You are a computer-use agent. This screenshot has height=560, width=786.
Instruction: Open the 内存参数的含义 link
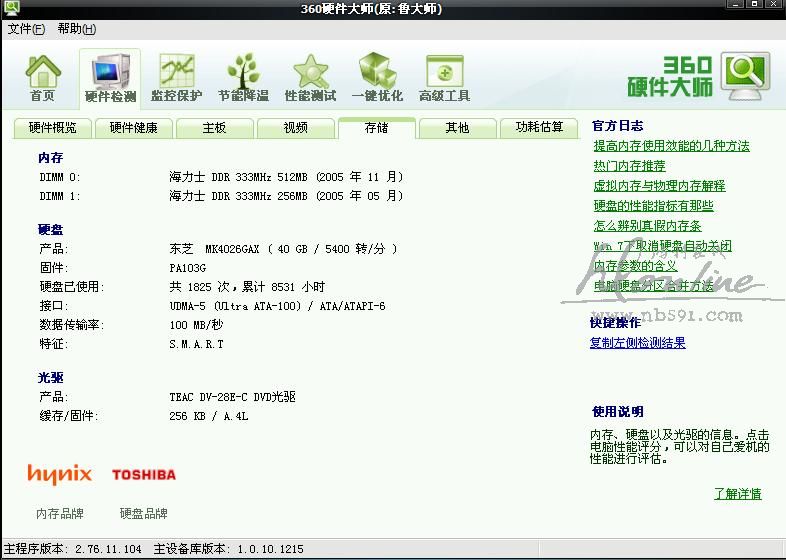[635, 266]
